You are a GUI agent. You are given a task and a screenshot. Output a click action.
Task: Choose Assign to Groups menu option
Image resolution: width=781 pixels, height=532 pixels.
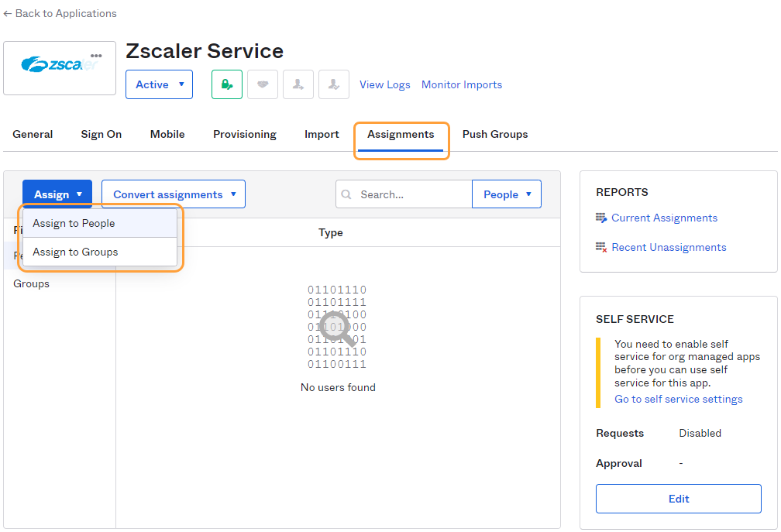(76, 252)
